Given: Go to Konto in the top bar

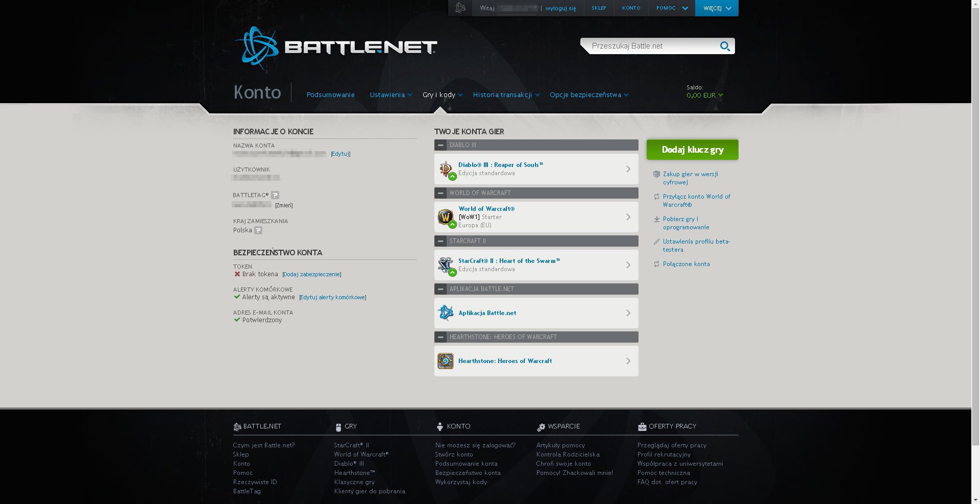Looking at the screenshot, I should click(x=631, y=8).
